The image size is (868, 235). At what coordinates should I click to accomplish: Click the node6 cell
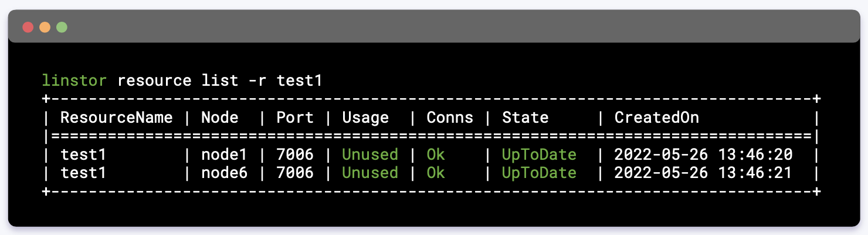tap(225, 173)
